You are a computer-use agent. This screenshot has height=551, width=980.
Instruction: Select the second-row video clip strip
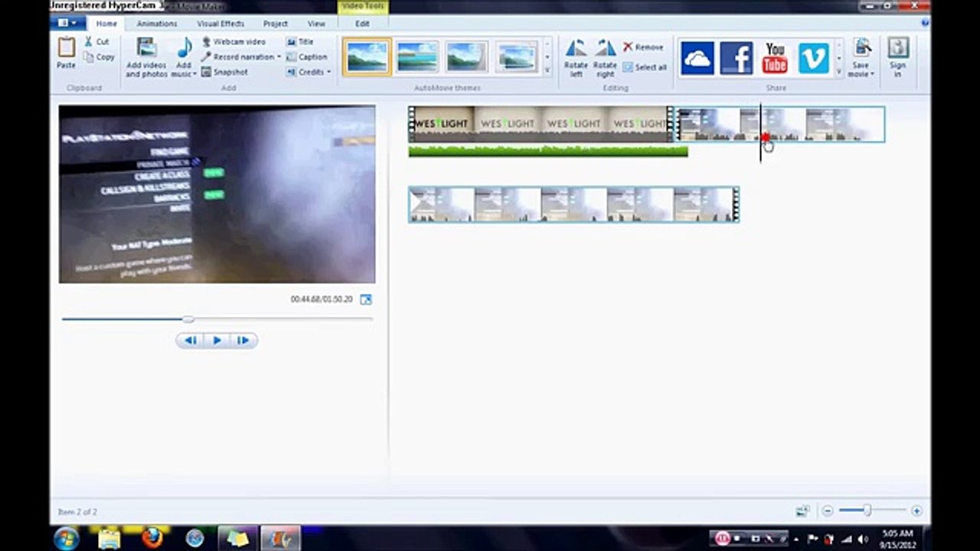pyautogui.click(x=573, y=204)
